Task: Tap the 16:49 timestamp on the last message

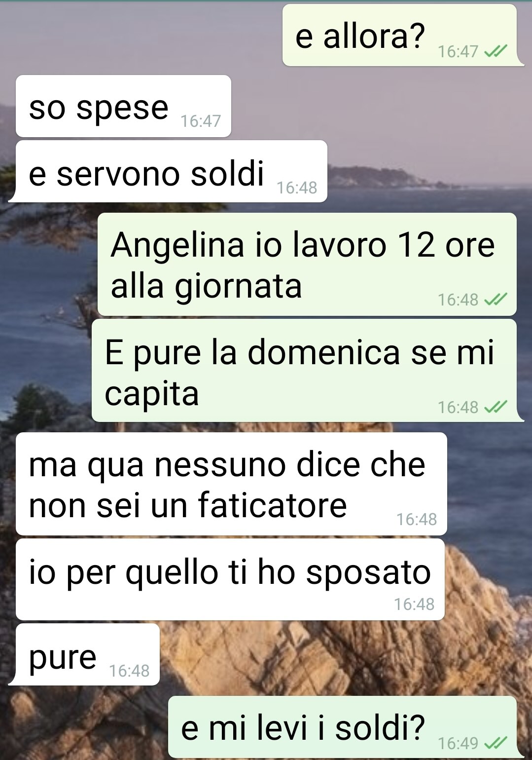Action: point(458,743)
